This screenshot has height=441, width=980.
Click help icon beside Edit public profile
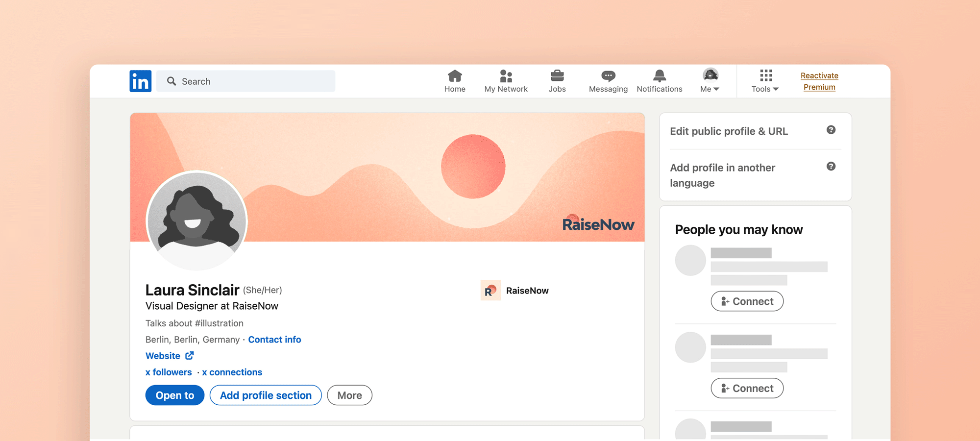(x=831, y=130)
